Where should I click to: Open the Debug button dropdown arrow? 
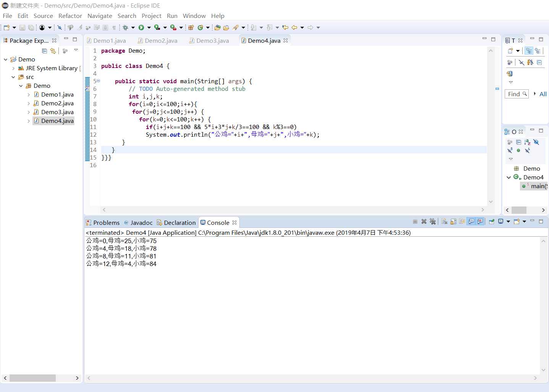click(133, 27)
